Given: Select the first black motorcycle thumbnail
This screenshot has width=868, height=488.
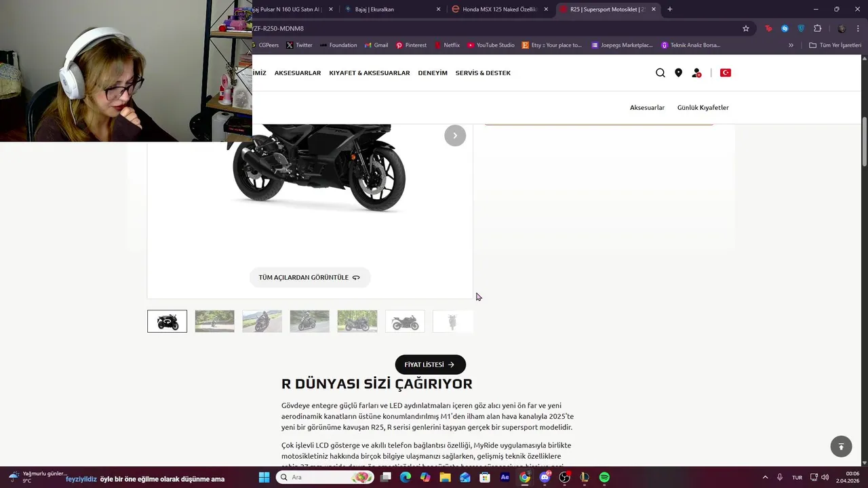Looking at the screenshot, I should tap(167, 321).
